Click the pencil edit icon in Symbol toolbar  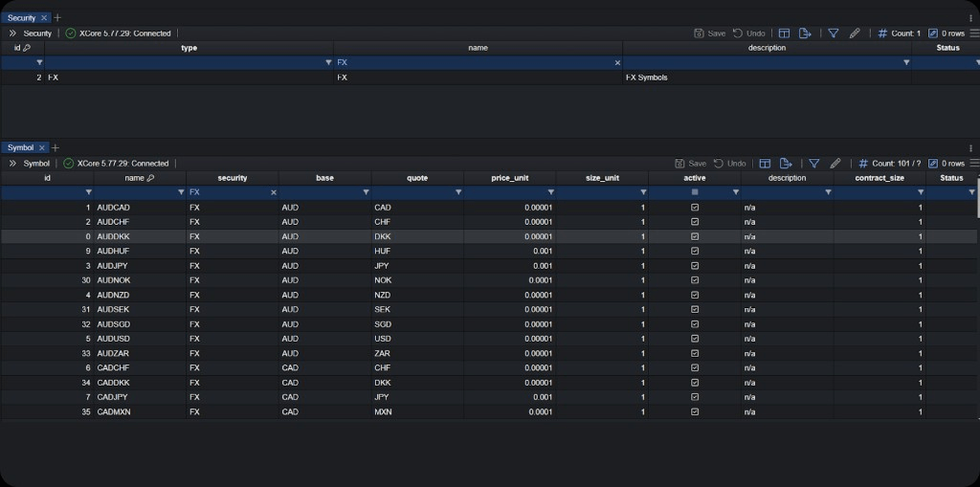(x=835, y=164)
